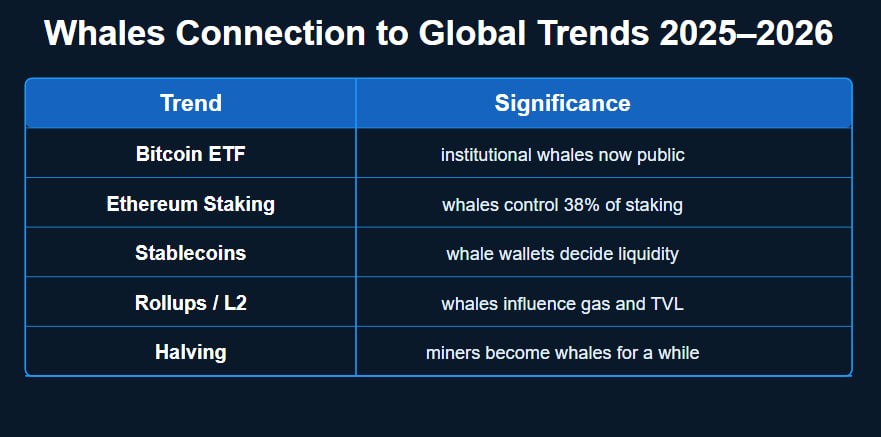881x437 pixels.
Task: Click the Stablecoins row label
Action: [190, 253]
